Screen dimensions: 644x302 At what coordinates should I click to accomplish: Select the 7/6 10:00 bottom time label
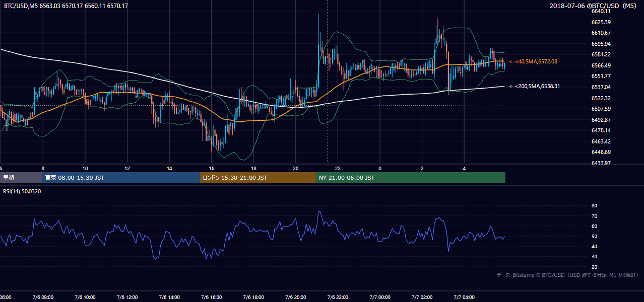pyautogui.click(x=85, y=297)
